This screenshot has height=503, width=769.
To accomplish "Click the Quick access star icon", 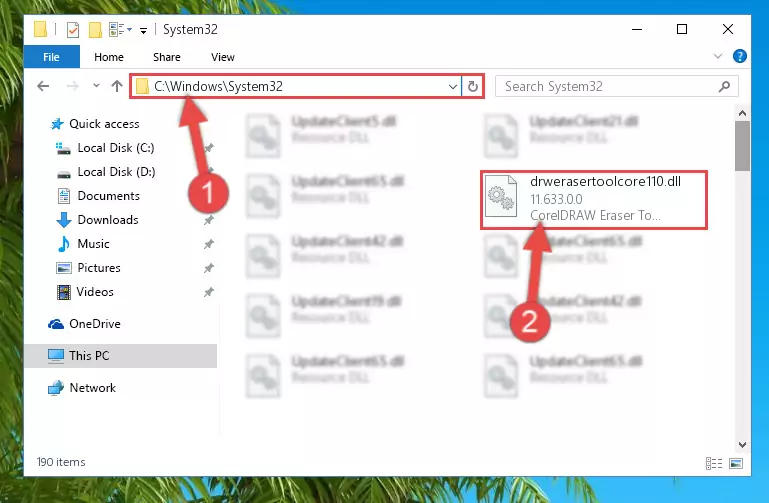I will [57, 124].
